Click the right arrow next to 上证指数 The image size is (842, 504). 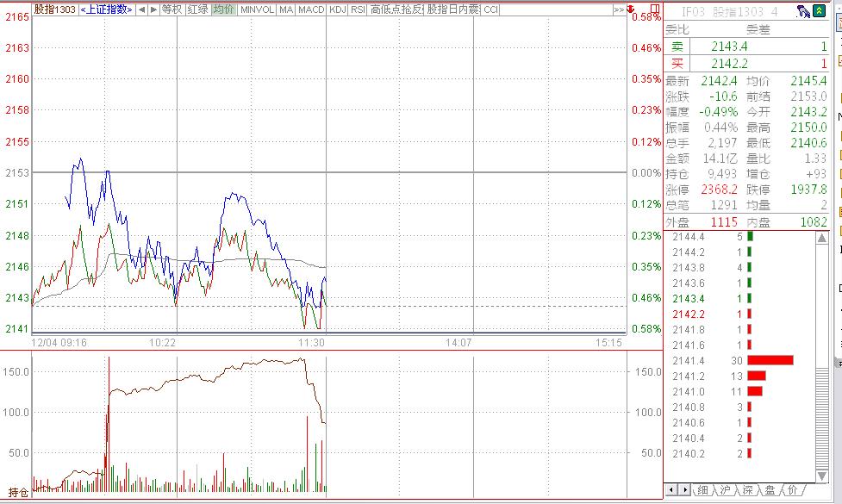coord(153,9)
